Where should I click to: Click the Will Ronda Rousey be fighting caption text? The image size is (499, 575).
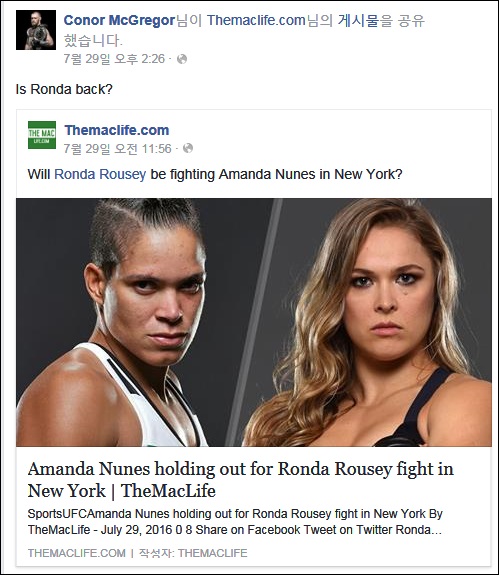[215, 174]
